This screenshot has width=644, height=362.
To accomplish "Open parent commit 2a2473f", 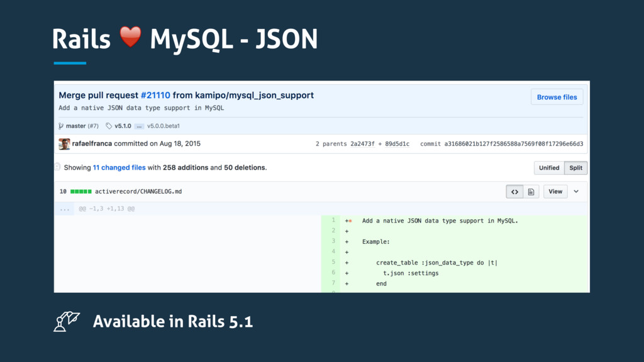I will coord(362,144).
